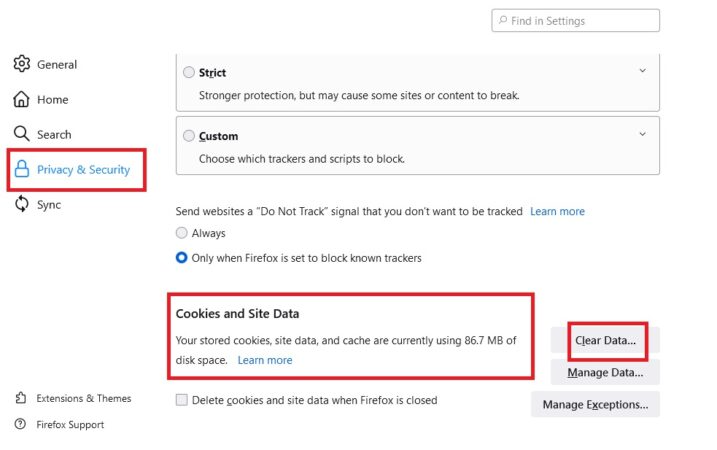Click the General gear icon
This screenshot has width=717, height=450.
point(21,64)
